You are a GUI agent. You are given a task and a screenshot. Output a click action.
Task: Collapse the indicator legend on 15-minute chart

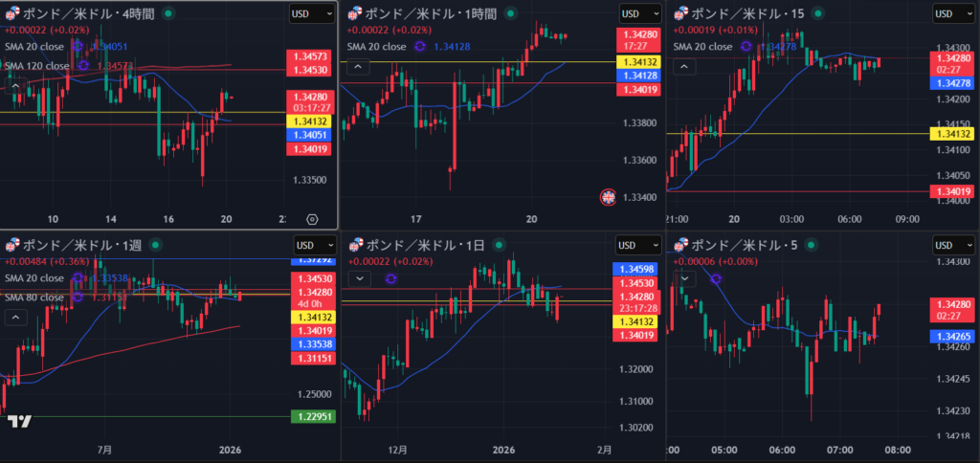683,66
